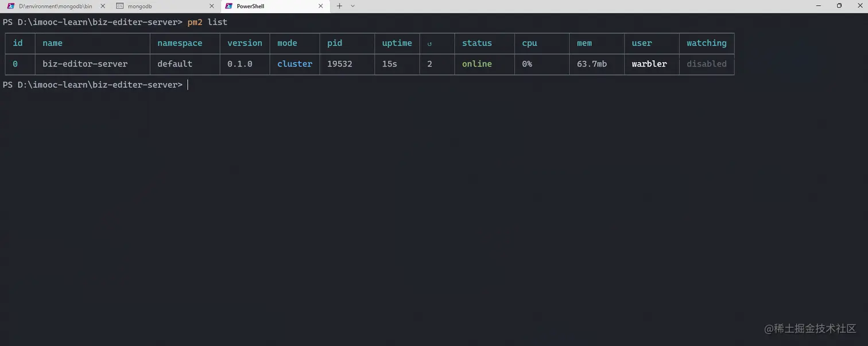Close the PowerShell tab
This screenshot has width=868, height=346.
(321, 6)
